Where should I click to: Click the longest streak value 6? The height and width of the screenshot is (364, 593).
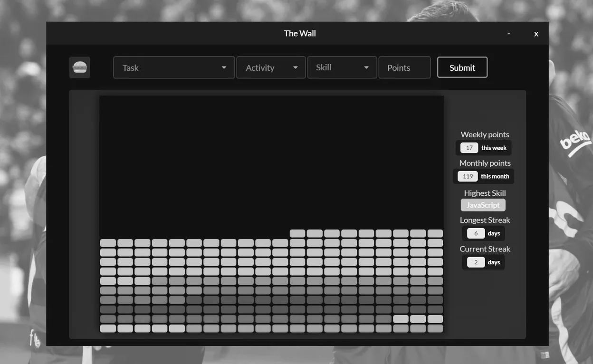(x=476, y=233)
